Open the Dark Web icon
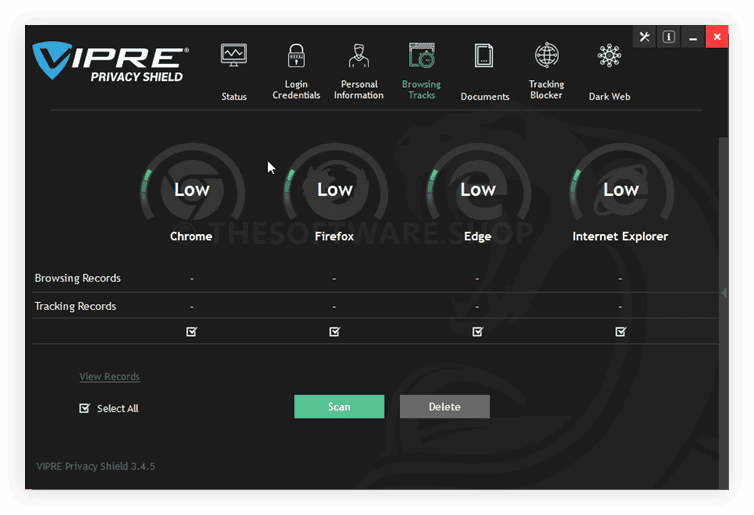The image size is (754, 515). [609, 55]
